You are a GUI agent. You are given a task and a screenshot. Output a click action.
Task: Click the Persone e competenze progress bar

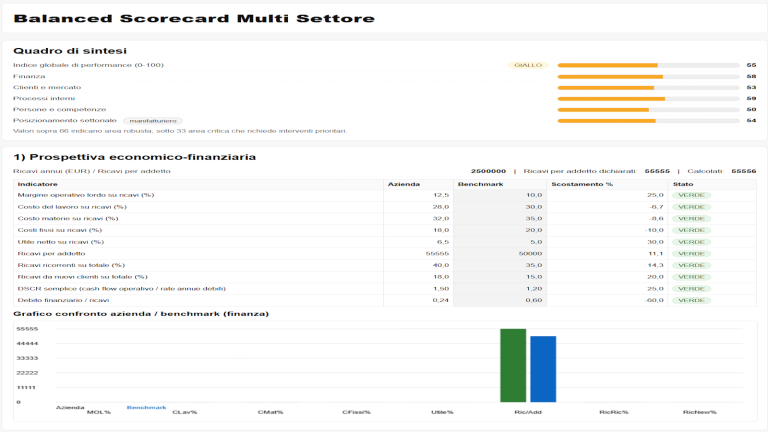coord(648,109)
